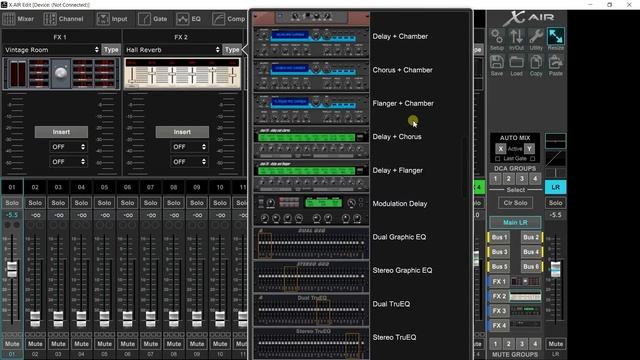Mute channel 10
This screenshot has width=640, height=360.
point(220,344)
